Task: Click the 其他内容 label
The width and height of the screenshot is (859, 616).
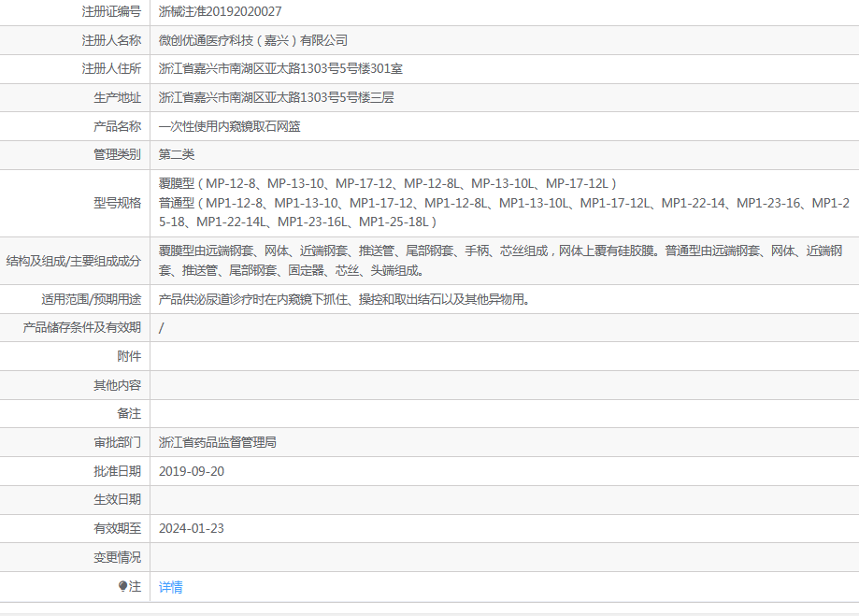Action: pyautogui.click(x=117, y=385)
